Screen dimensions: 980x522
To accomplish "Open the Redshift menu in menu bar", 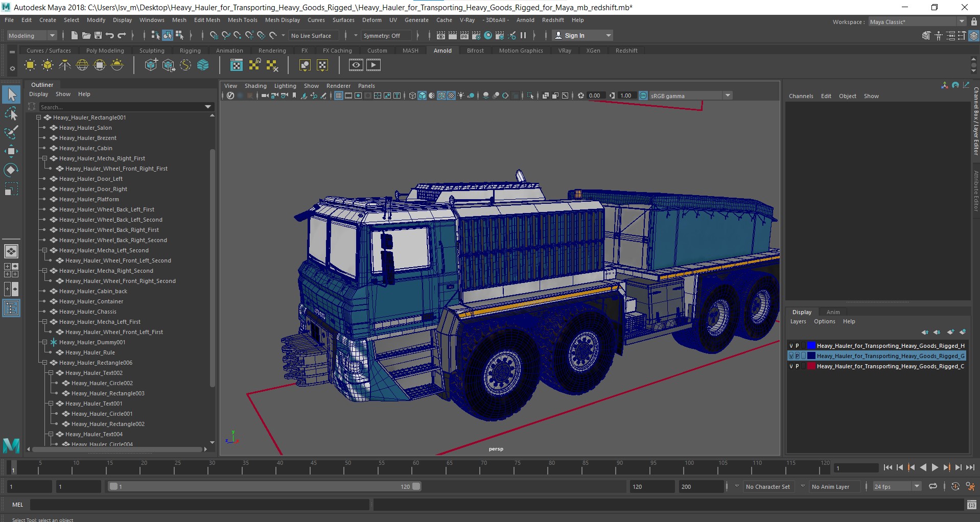I will [x=553, y=20].
